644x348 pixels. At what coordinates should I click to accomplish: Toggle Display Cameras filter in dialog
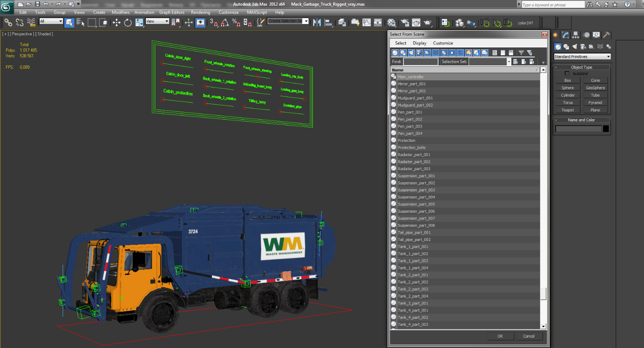coord(419,53)
